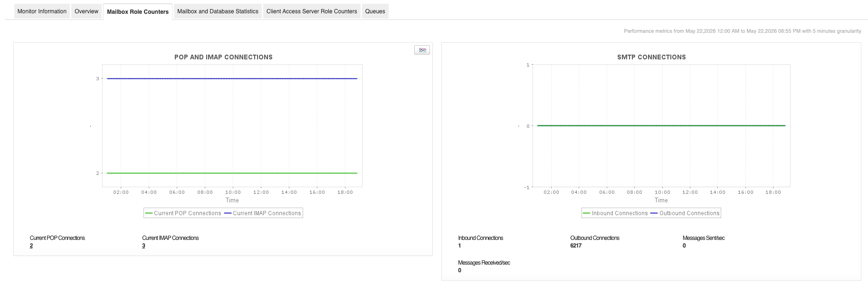This screenshot has height=286, width=868.
Task: Switch to the Queues tab
Action: 375,11
